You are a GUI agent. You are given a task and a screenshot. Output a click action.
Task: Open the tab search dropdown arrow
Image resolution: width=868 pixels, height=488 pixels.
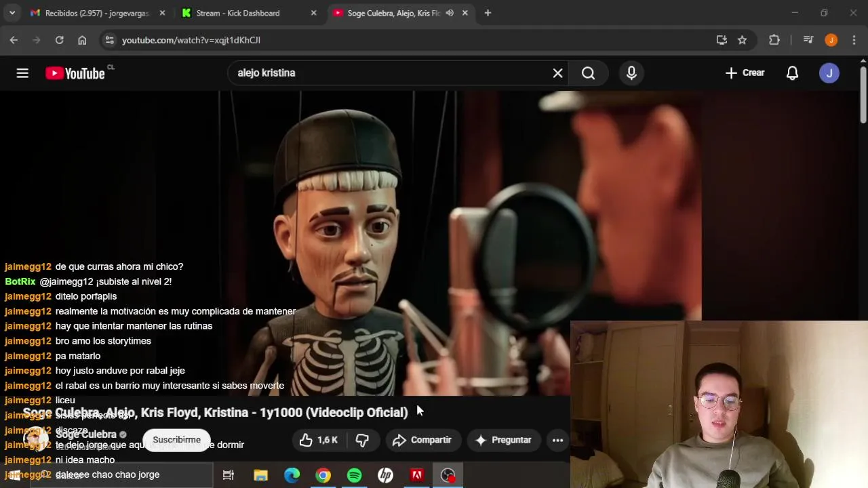(12, 13)
